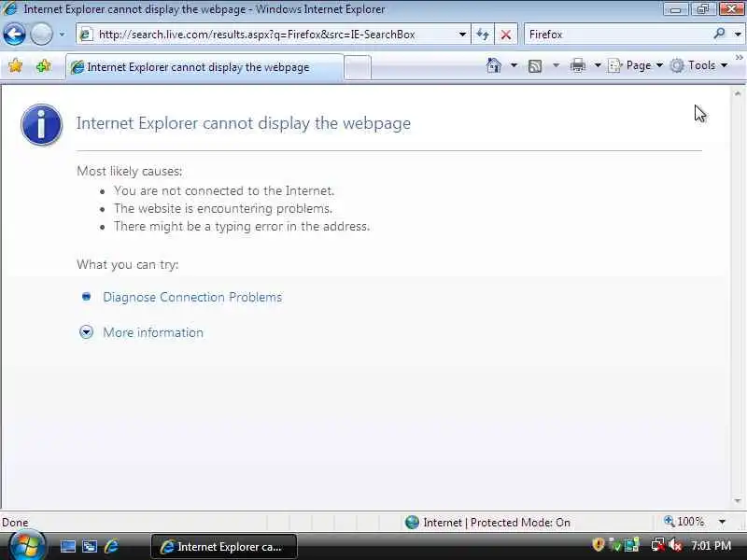747x560 pixels.
Task: Click 'You are not connected to the Internet.' text
Action: 224,191
